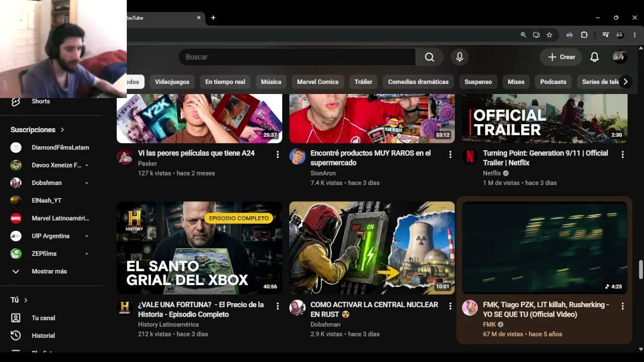
Task: Open options menu for the Turning Point trailer
Action: (623, 154)
